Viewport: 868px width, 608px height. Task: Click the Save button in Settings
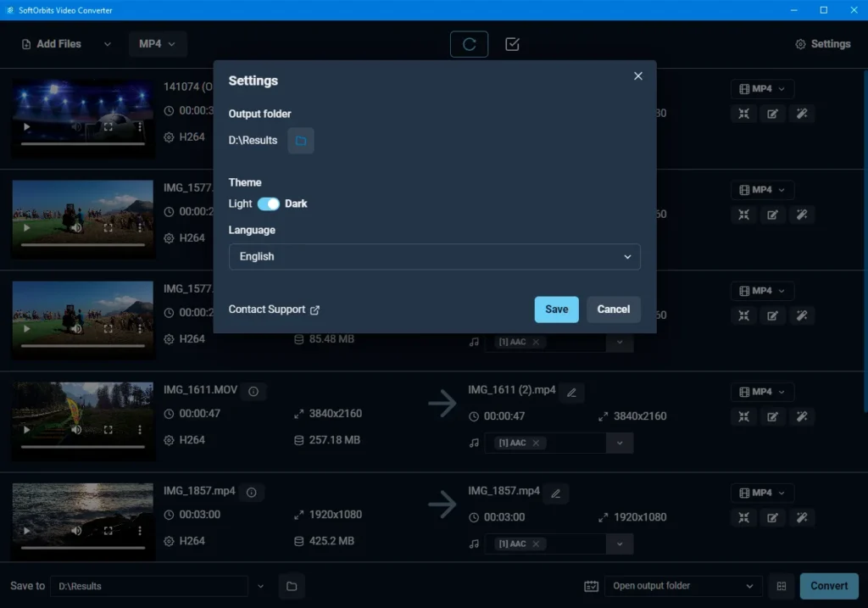pyautogui.click(x=556, y=309)
